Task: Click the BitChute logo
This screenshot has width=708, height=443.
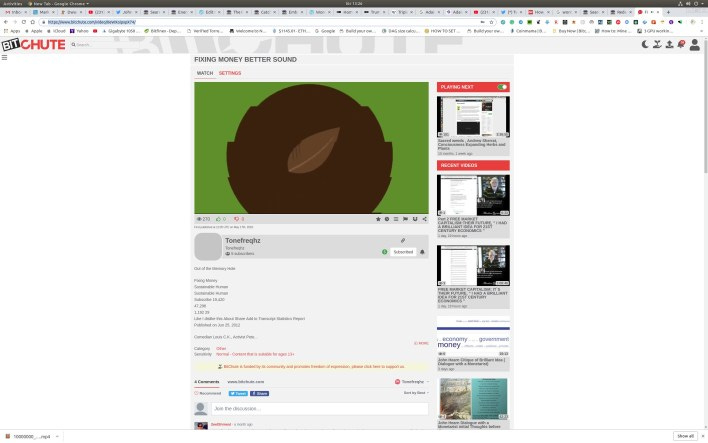Action: click(33, 45)
